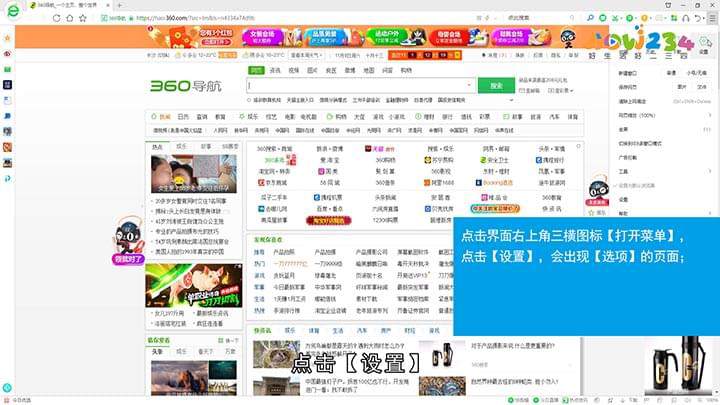Click the toolbar quick search box

tap(540, 18)
